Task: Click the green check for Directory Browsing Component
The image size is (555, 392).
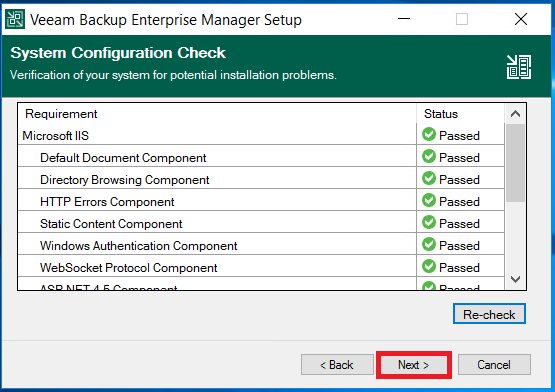Action: pos(429,178)
